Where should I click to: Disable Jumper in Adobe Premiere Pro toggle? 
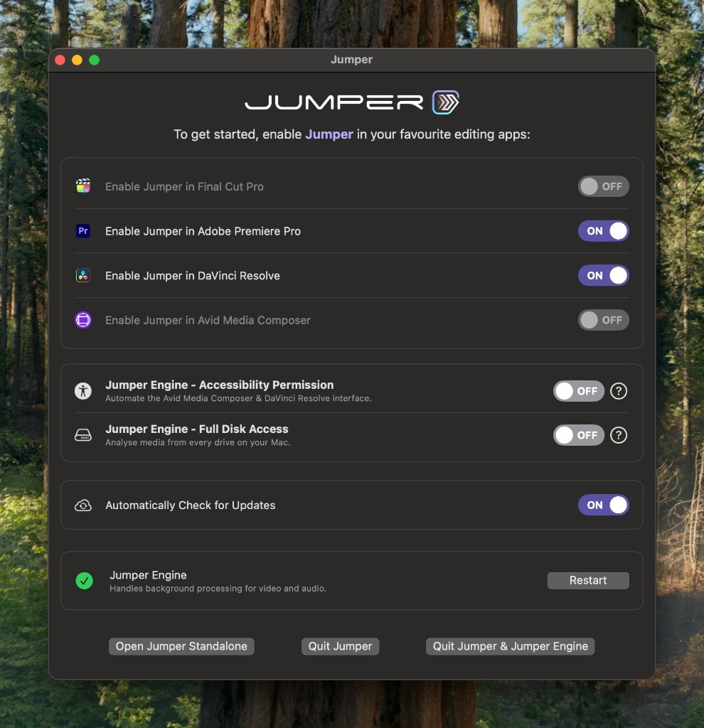coord(604,231)
